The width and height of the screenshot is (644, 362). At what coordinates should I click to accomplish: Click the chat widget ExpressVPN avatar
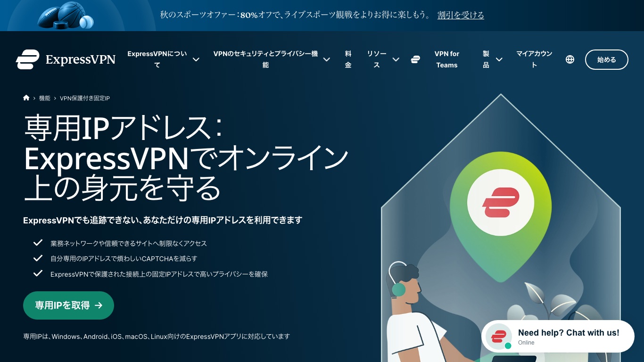499,337
